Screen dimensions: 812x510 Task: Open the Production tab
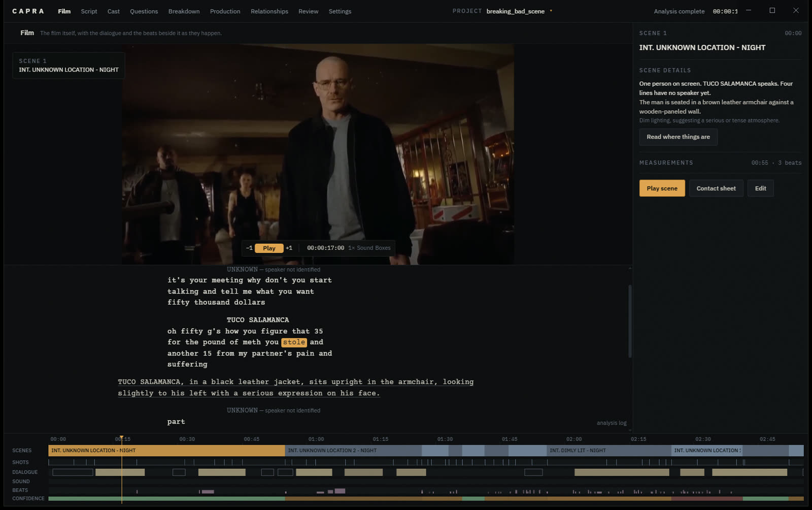coord(225,11)
